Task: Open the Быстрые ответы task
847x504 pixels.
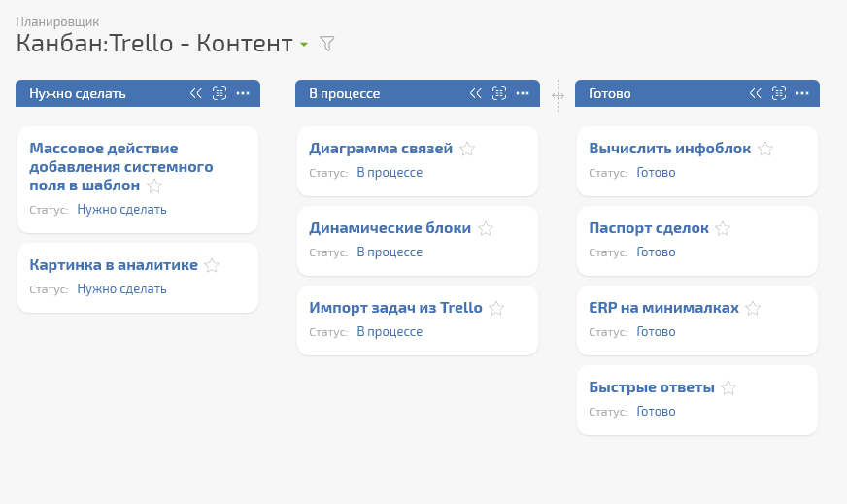Action: click(652, 386)
